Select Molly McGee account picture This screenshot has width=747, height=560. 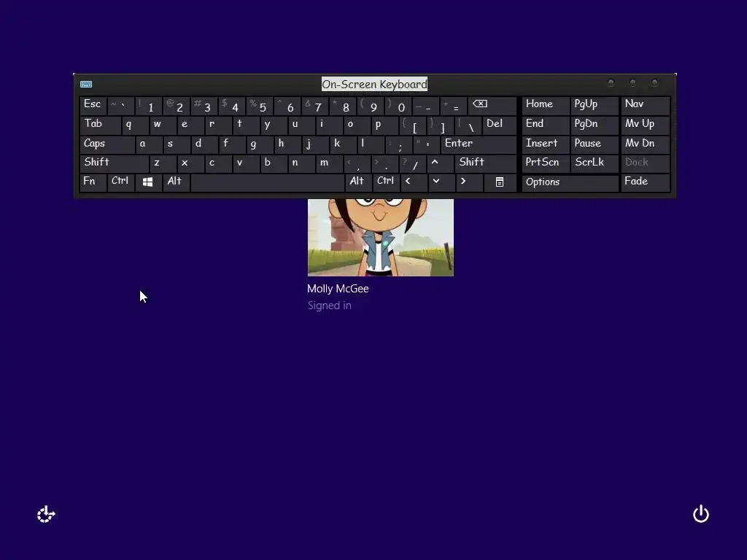381,237
